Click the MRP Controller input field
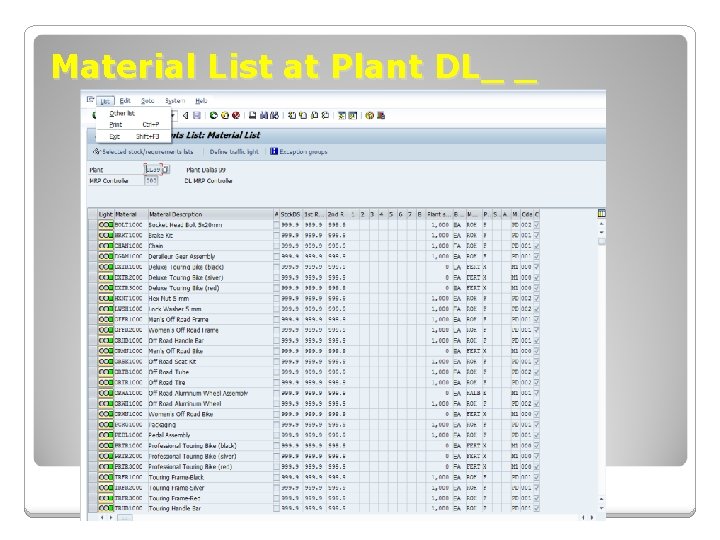720x540 pixels. [x=151, y=180]
